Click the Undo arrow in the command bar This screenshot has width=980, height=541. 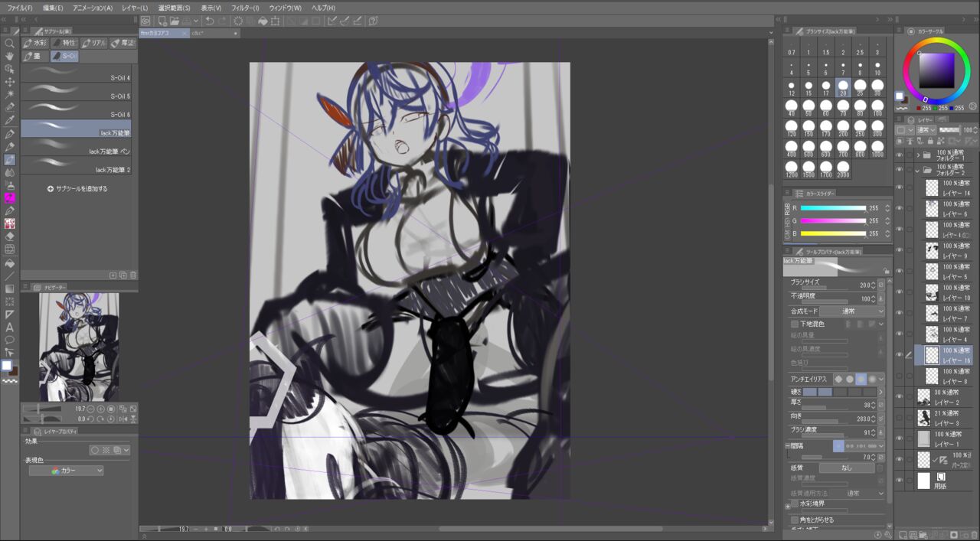(209, 21)
